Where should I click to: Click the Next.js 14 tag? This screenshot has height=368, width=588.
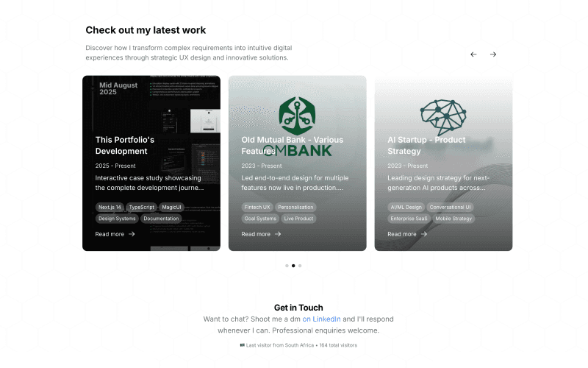click(110, 208)
